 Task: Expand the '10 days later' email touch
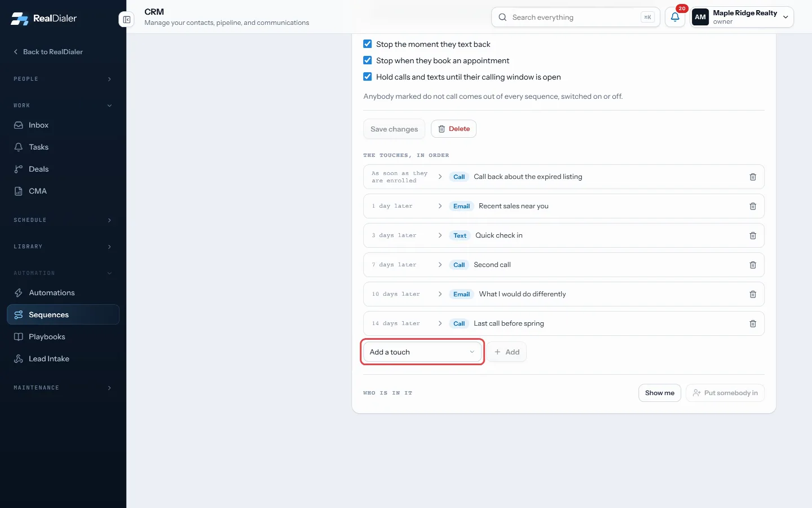pos(440,294)
